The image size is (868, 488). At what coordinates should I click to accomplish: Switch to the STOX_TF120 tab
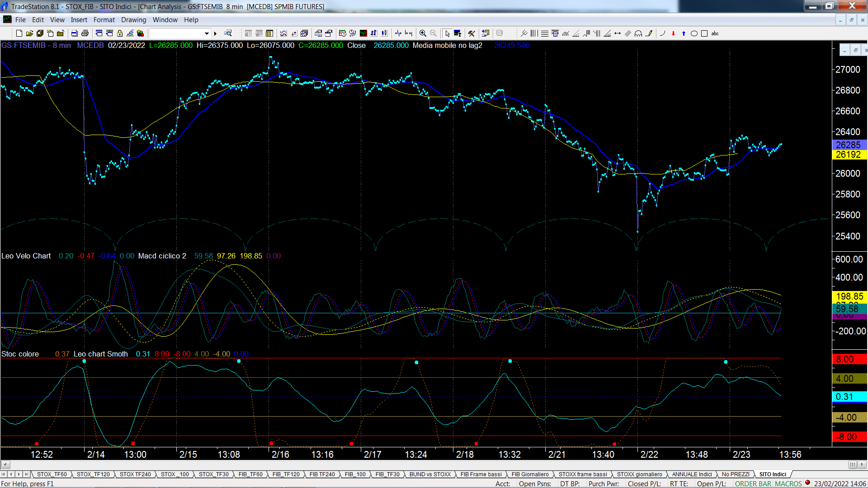(93, 474)
